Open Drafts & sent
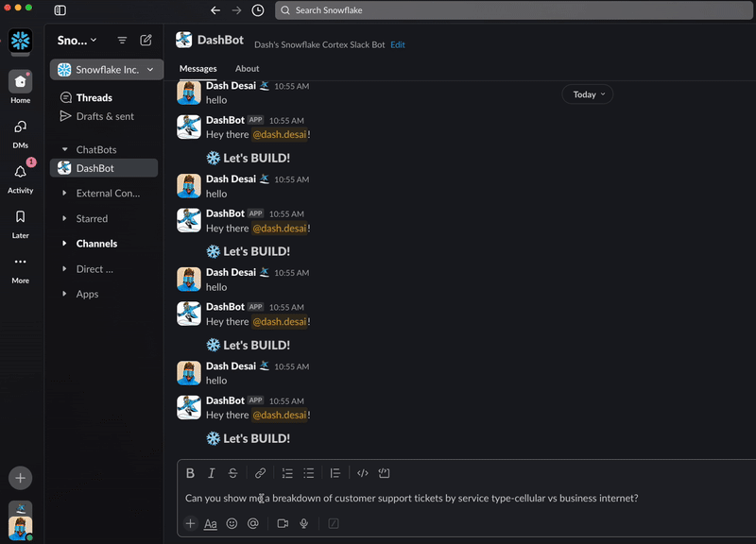This screenshot has height=544, width=756. (105, 116)
